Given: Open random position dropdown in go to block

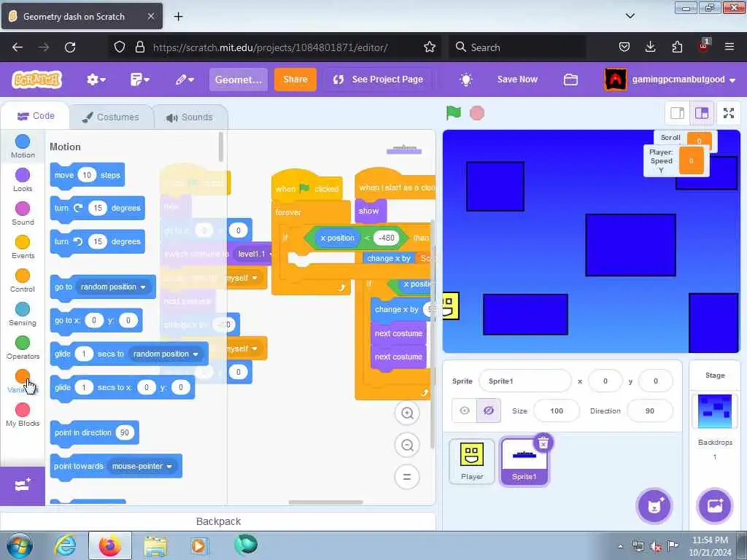Looking at the screenshot, I should point(113,287).
